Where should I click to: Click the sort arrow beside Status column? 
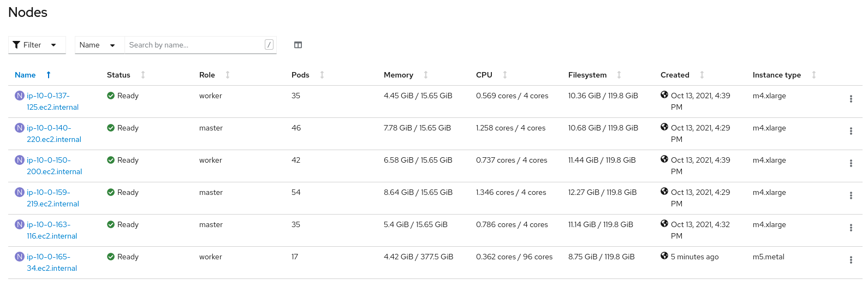(x=143, y=75)
